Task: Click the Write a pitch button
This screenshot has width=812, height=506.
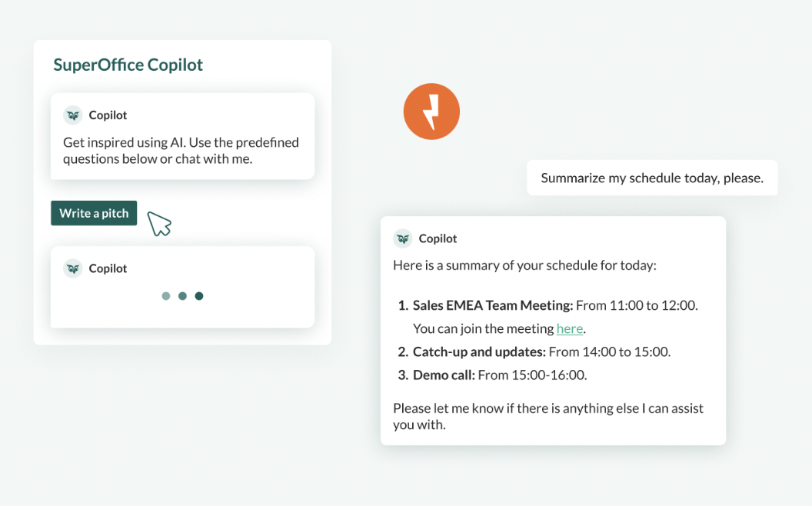Action: [94, 213]
